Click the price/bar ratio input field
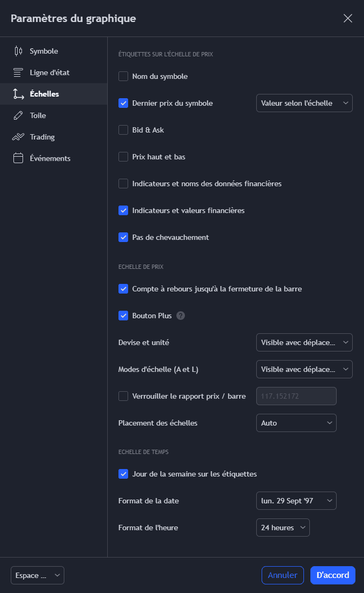 point(296,396)
